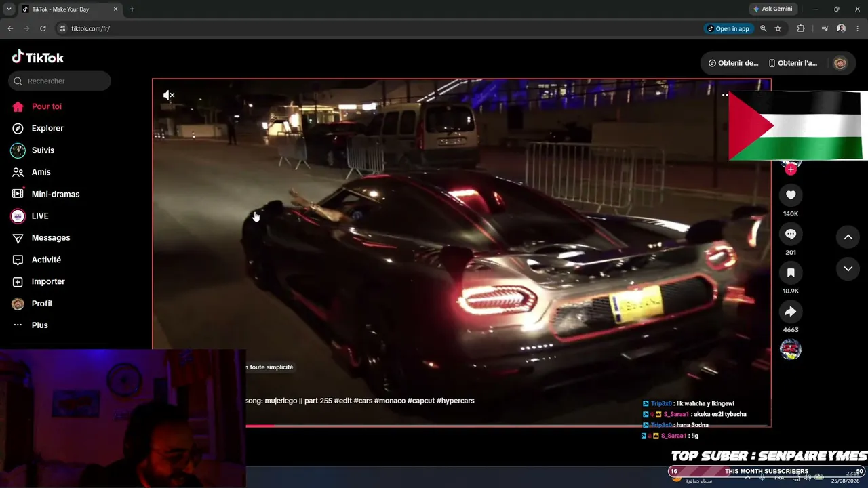Save the video to favorites
868x488 pixels.
791,272
